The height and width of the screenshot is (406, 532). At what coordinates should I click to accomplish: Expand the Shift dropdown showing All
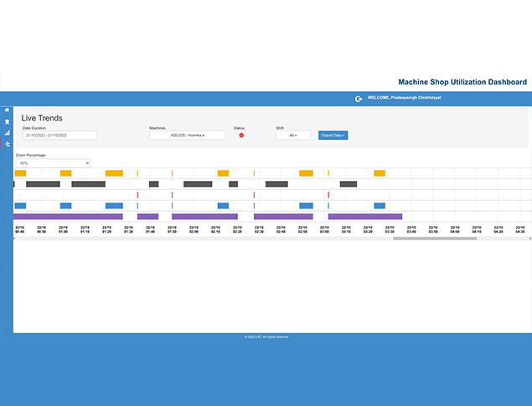pyautogui.click(x=292, y=135)
